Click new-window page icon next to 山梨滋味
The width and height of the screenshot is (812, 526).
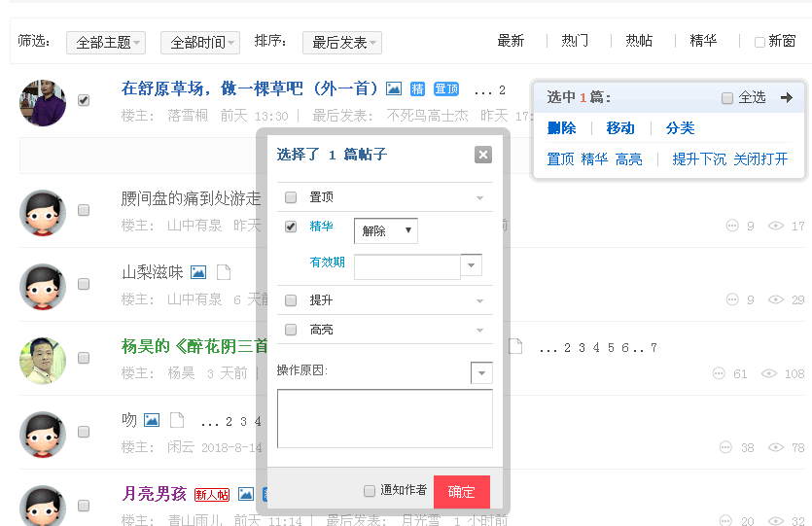tap(224, 272)
